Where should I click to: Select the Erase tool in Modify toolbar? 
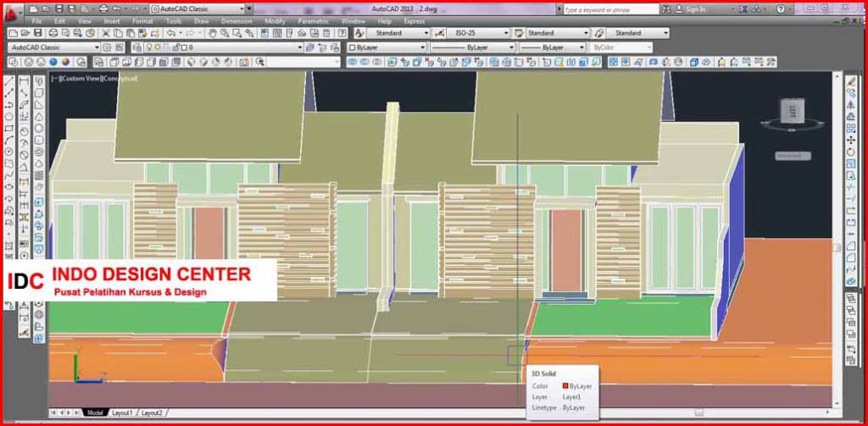[x=851, y=81]
